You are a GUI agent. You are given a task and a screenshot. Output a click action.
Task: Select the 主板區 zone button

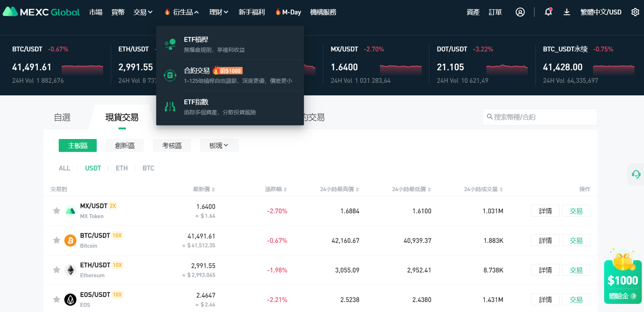pyautogui.click(x=78, y=145)
